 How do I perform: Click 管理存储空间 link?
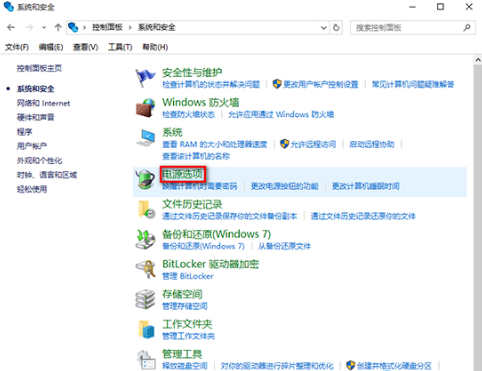185,306
